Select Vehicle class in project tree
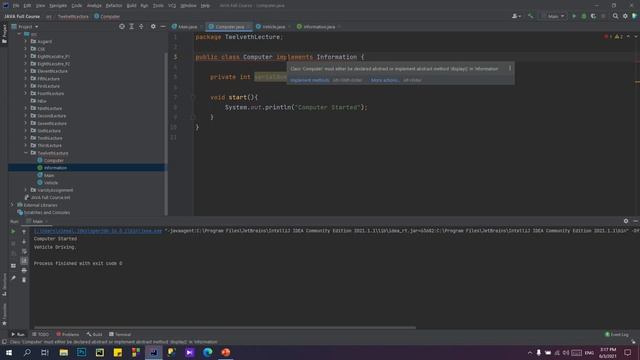The width and height of the screenshot is (640, 360). point(51,182)
